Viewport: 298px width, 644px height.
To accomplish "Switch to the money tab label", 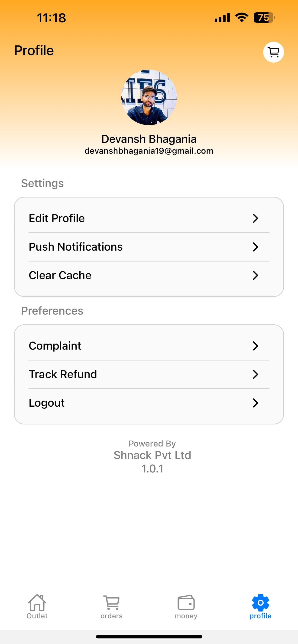I will 186,616.
